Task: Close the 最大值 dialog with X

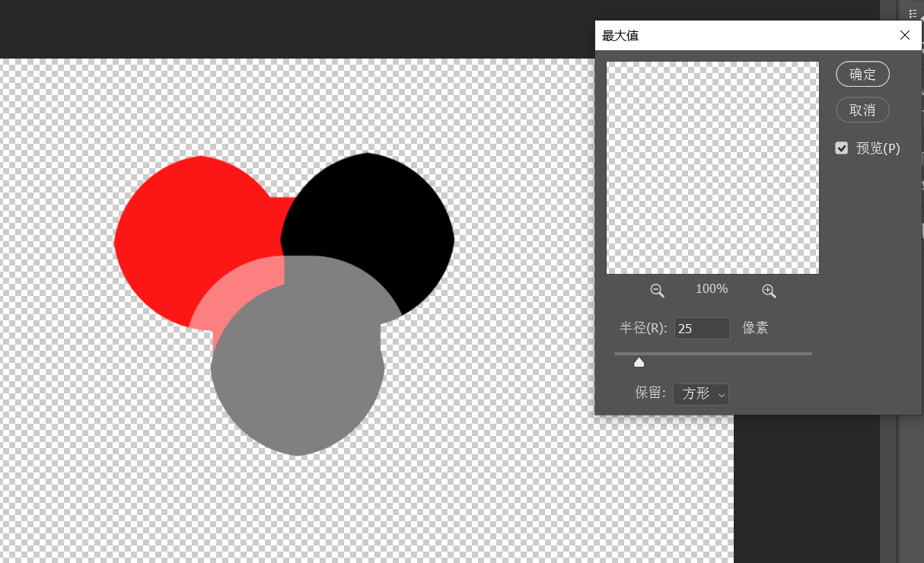Action: pyautogui.click(x=905, y=36)
